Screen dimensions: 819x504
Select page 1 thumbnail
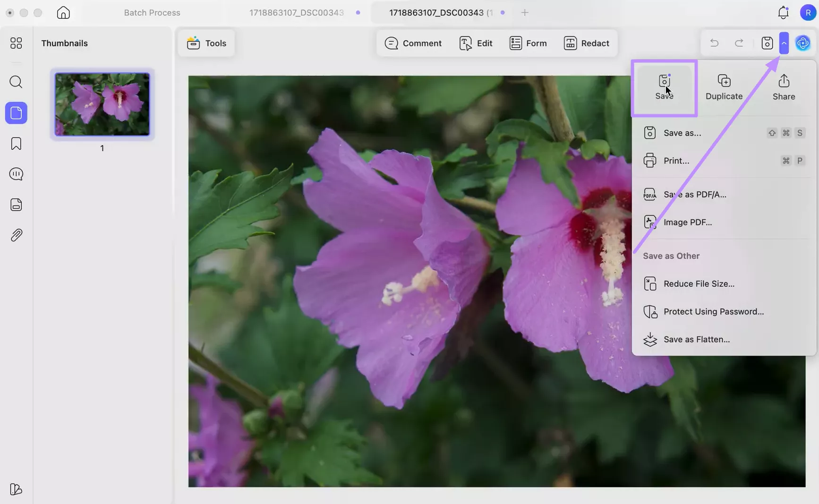point(102,104)
